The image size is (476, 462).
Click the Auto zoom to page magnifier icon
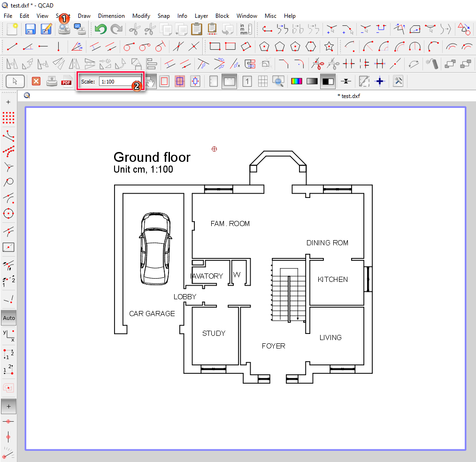pyautogui.click(x=278, y=81)
